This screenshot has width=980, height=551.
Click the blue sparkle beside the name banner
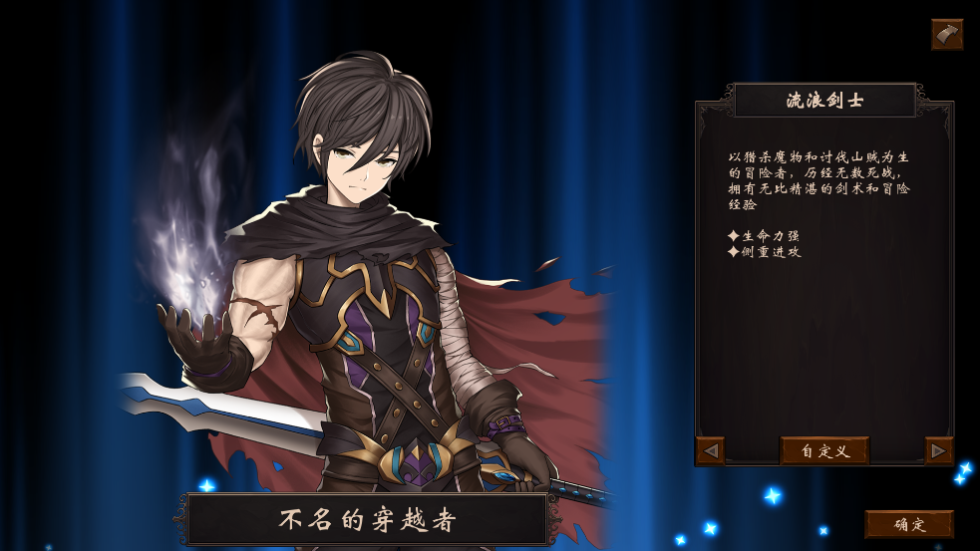207,485
